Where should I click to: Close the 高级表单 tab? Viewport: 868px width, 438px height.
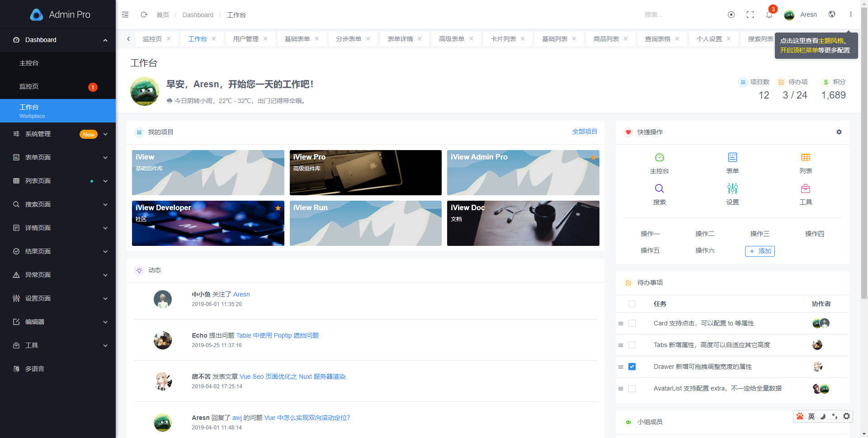tap(471, 39)
